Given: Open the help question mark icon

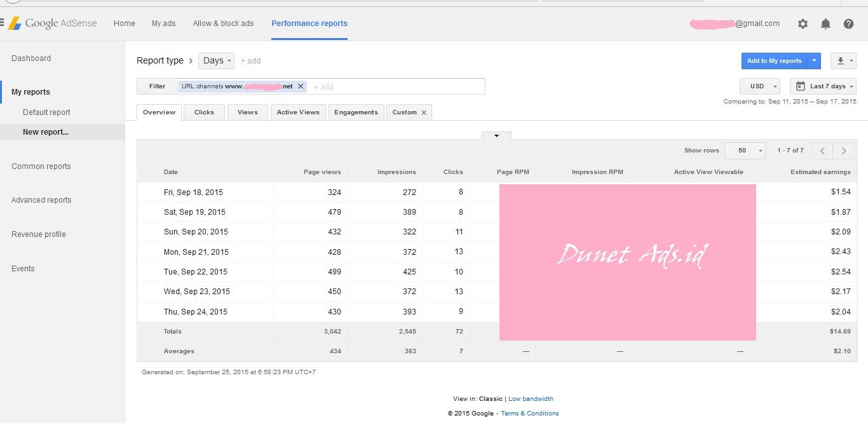Looking at the screenshot, I should click(848, 24).
